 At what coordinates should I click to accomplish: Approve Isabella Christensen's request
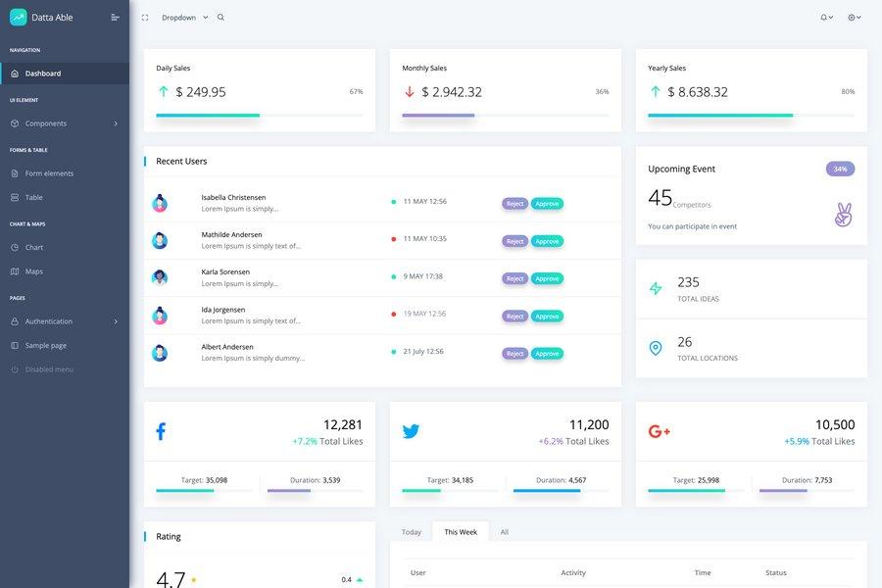[x=547, y=202]
